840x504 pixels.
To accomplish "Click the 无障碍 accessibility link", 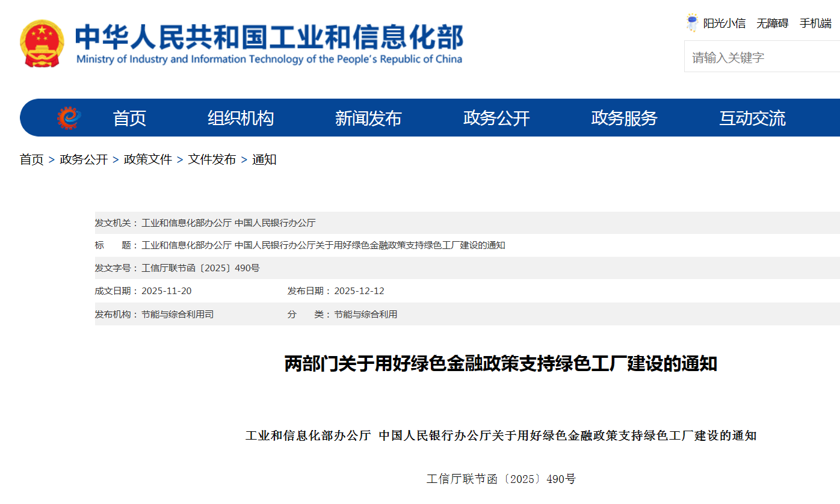I will [772, 23].
